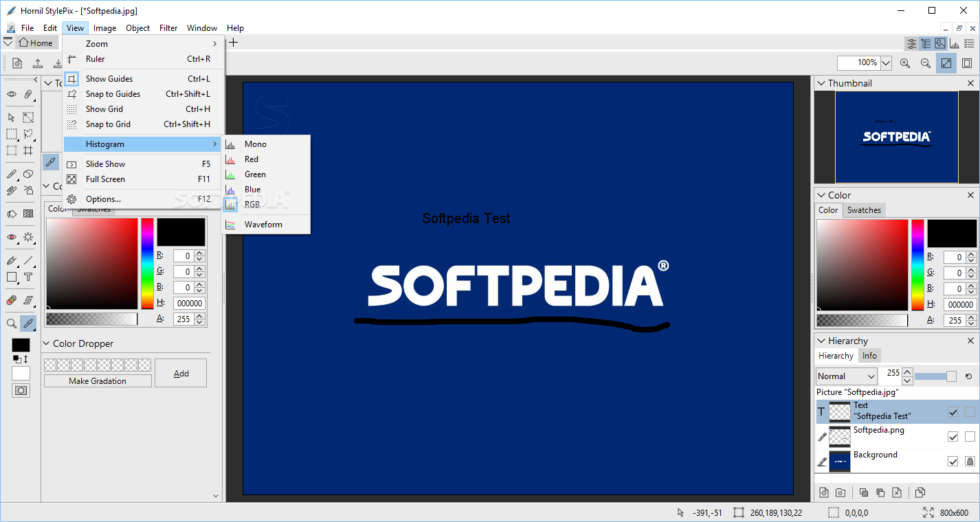Select the magnifier zoom tool

[12, 323]
